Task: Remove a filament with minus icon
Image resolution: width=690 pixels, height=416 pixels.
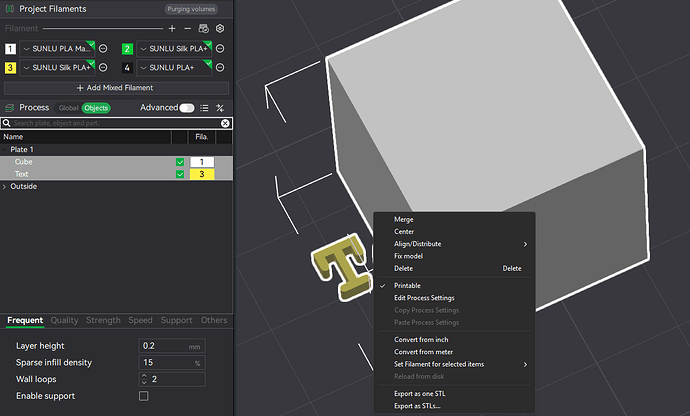Action: click(x=187, y=29)
